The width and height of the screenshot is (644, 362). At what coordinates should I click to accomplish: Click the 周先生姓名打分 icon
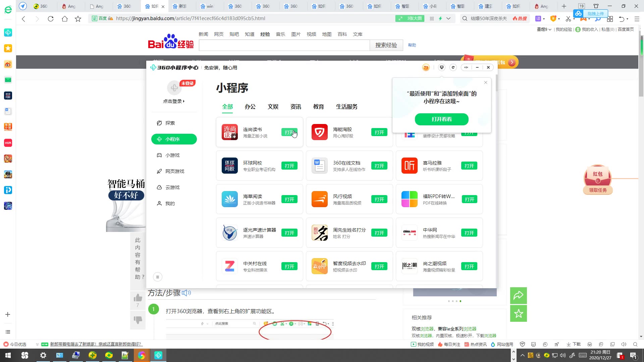320,233
